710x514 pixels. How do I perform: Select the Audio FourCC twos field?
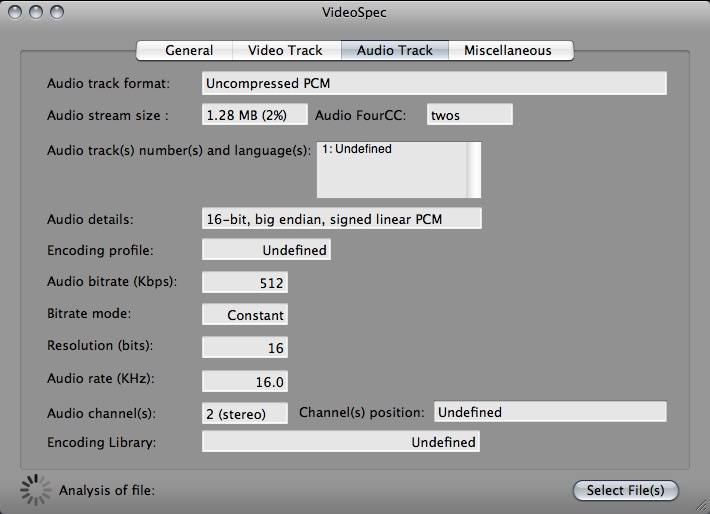(x=469, y=115)
